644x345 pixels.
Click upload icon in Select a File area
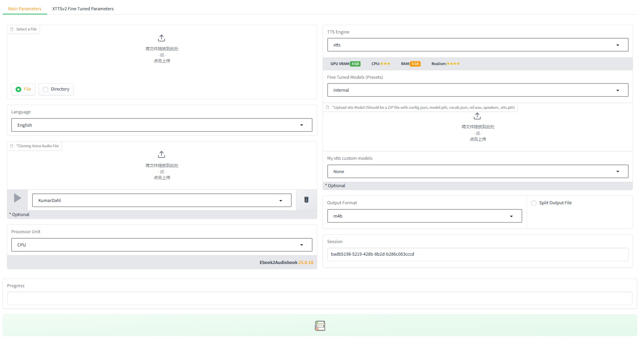pos(161,38)
